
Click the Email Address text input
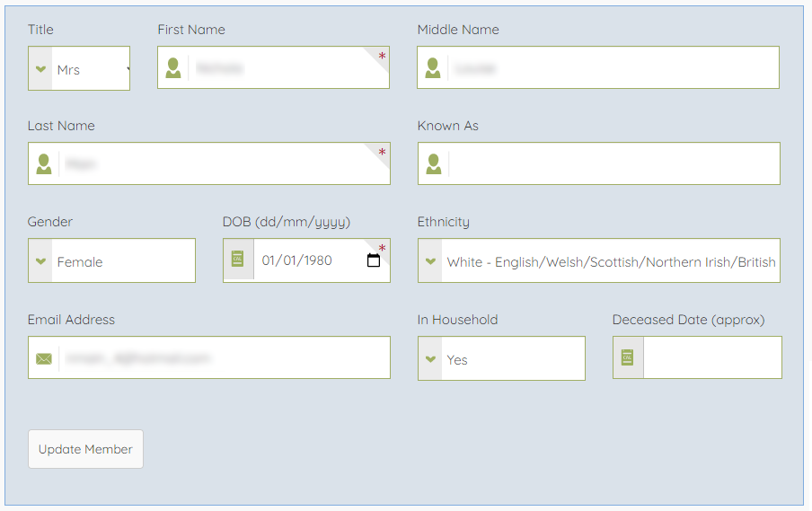(223, 358)
